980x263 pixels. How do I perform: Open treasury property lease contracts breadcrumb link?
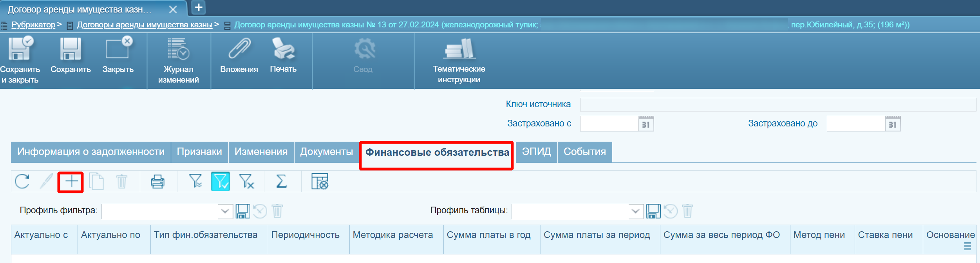coord(145,25)
